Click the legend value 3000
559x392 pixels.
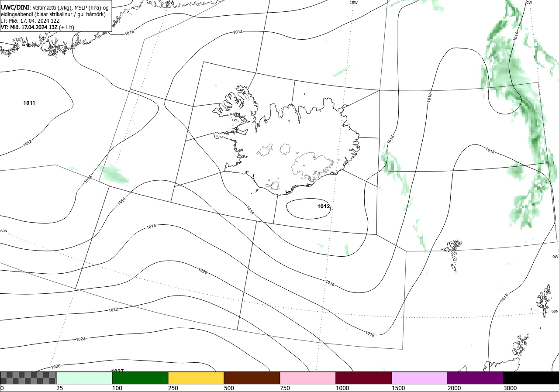510,388
